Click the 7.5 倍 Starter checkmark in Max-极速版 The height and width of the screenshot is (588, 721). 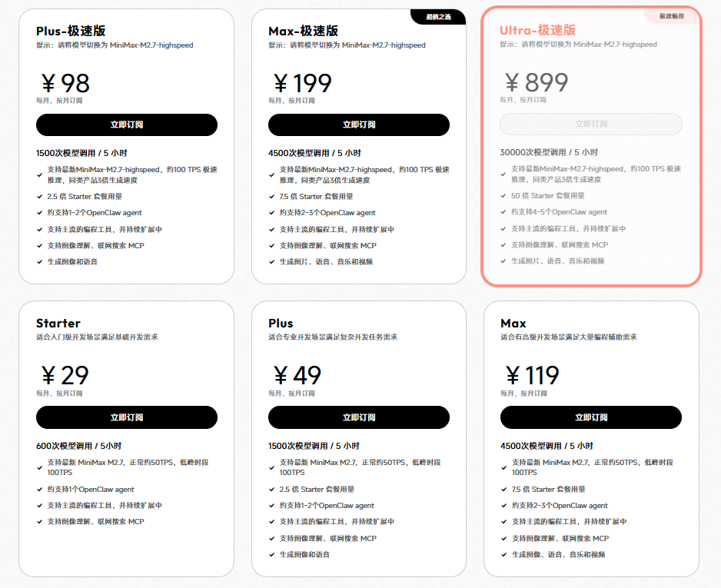point(272,197)
